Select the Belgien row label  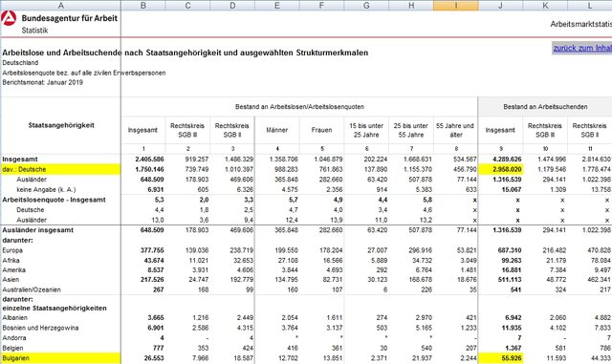12,348
